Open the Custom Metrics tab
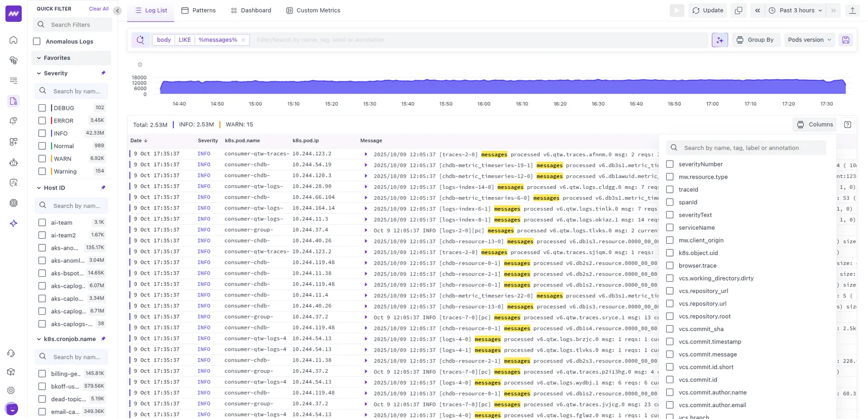868x419 pixels. [x=313, y=10]
